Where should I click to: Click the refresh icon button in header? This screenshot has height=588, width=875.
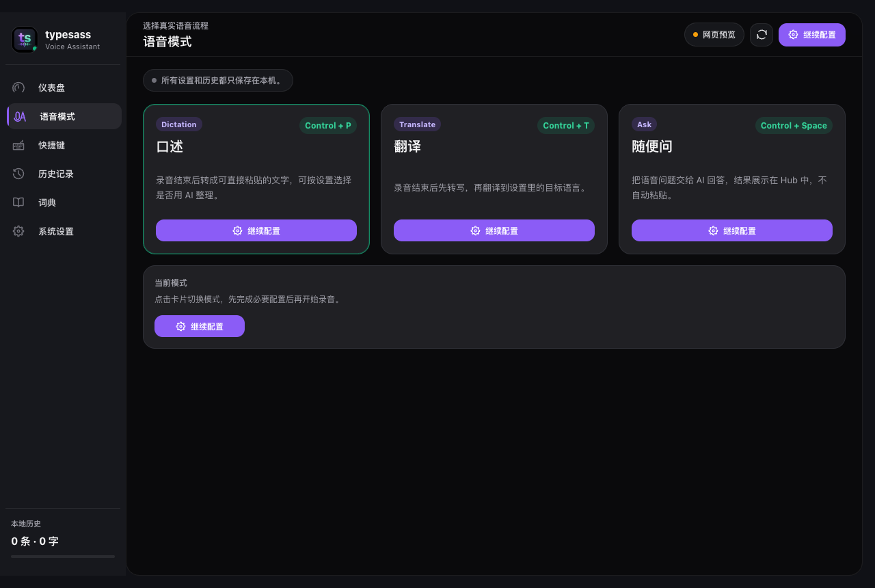(762, 35)
